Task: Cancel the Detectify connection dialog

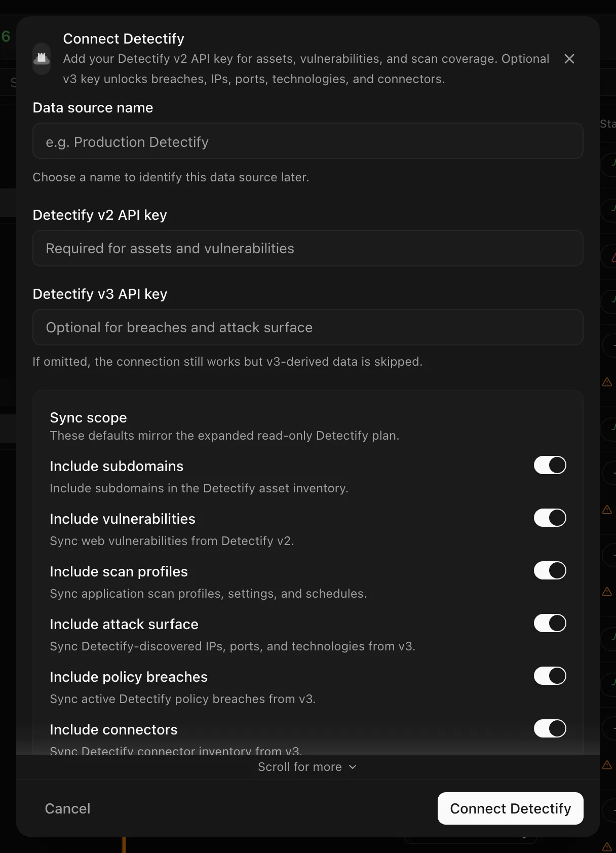Action: click(67, 808)
